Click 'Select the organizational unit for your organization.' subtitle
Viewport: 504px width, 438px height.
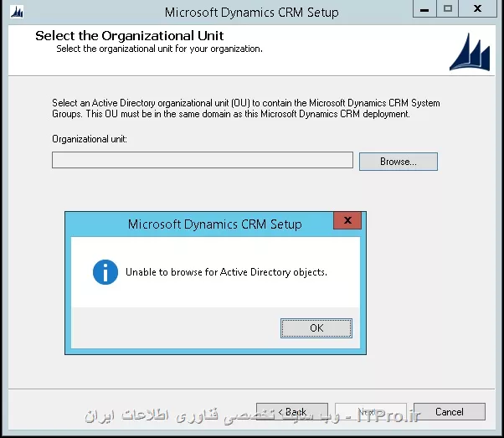[x=159, y=49]
